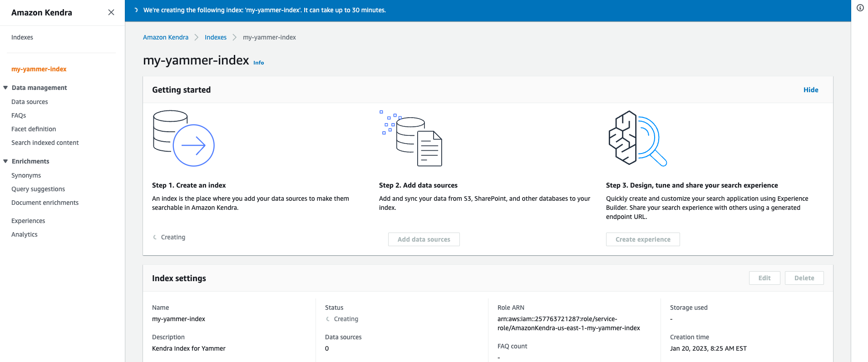This screenshot has height=362, width=868.
Task: Click the Create experience button
Action: [x=643, y=239]
